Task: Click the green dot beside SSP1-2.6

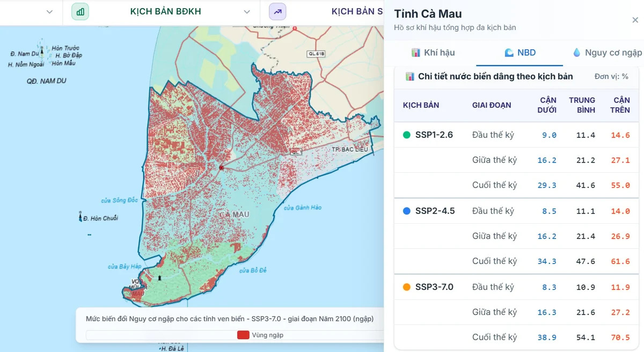Action: (x=406, y=135)
